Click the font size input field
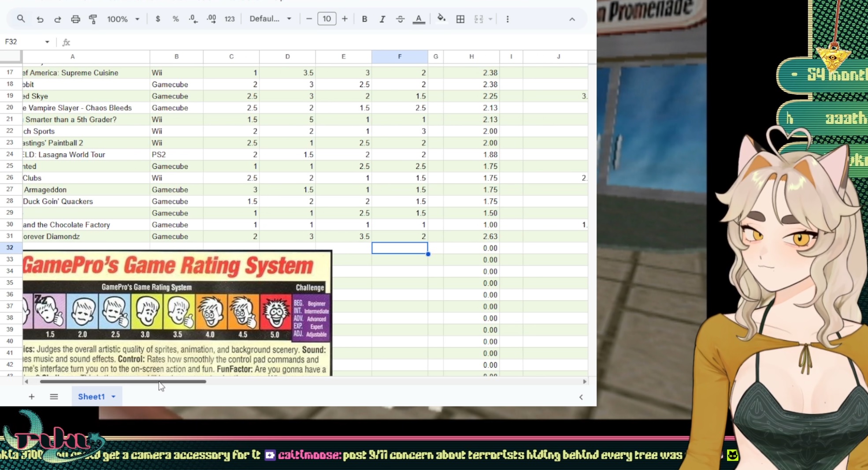Screen dimensions: 868x470 coord(326,19)
